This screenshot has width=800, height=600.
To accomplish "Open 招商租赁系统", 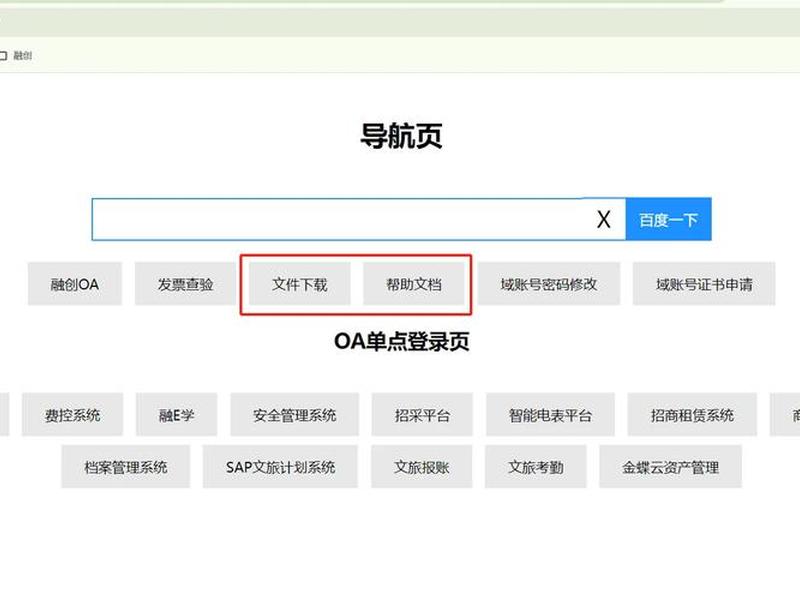I will click(x=692, y=414).
